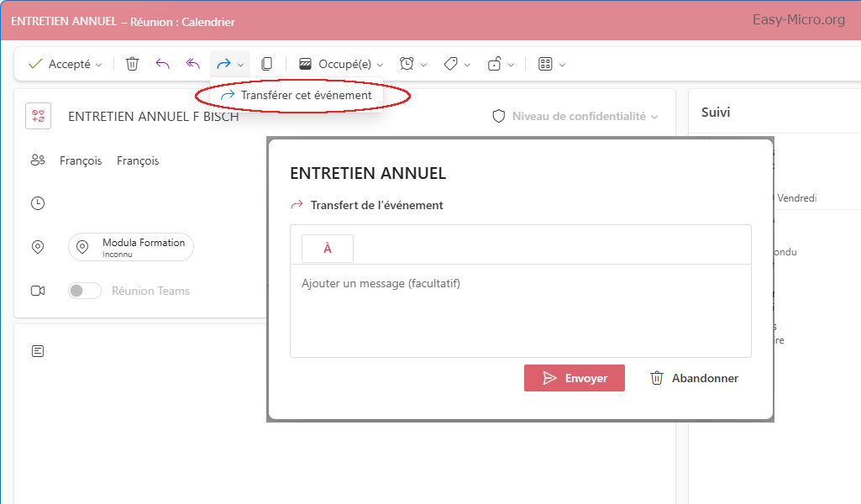861x504 pixels.
Task: Click the Reply arrow icon
Action: pos(162,64)
